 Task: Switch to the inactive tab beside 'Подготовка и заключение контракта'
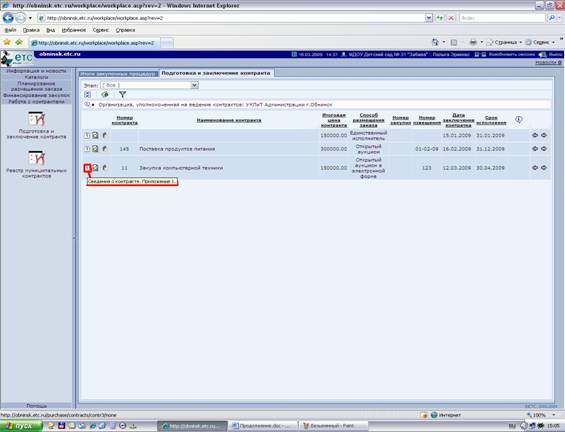click(119, 74)
